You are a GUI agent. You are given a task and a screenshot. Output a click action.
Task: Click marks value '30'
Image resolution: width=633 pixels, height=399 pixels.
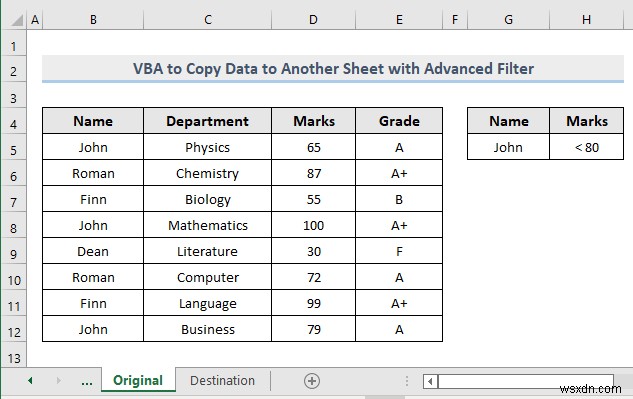(x=314, y=251)
